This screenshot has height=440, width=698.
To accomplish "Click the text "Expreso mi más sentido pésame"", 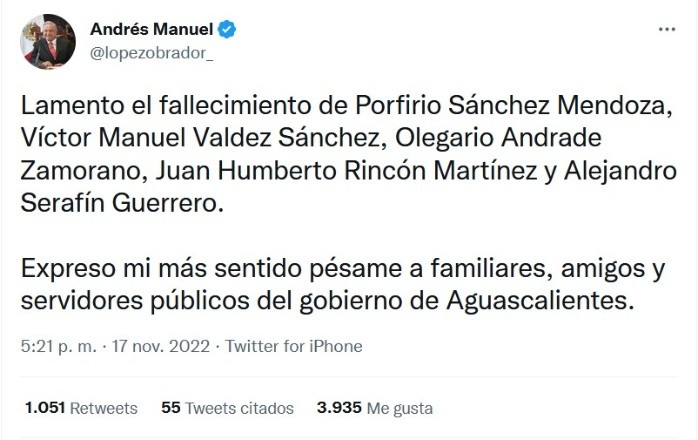I will click(193, 270).
